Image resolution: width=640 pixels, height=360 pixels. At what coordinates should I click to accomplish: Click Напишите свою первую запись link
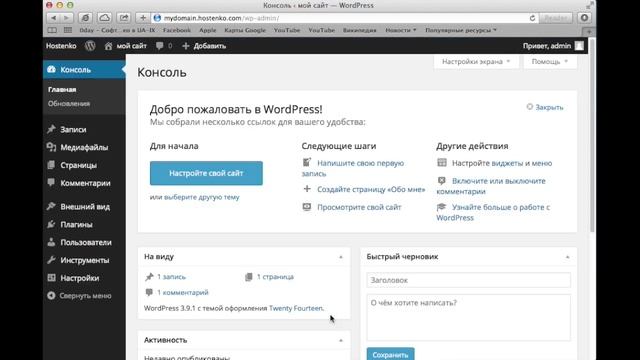click(353, 168)
